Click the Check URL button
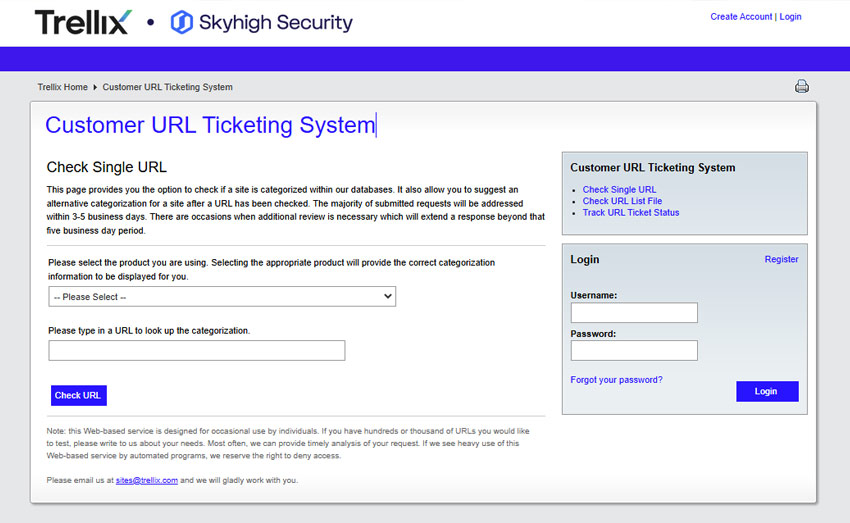This screenshot has width=850, height=523. click(x=79, y=395)
